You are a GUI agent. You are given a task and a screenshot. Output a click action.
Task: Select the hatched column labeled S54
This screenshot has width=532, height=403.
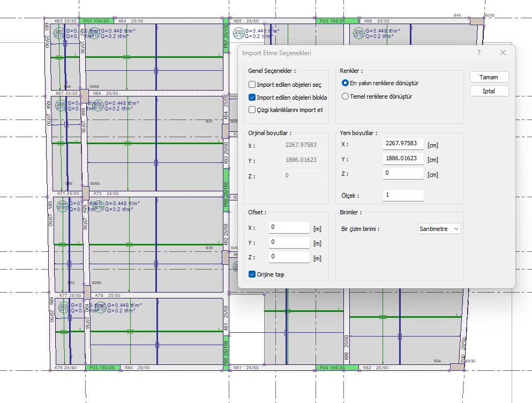point(457,367)
